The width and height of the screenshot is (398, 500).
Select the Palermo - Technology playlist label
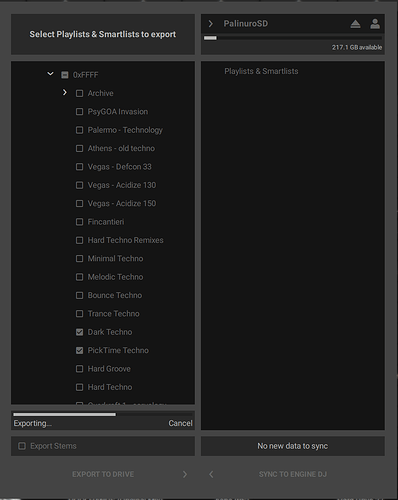tap(125, 130)
